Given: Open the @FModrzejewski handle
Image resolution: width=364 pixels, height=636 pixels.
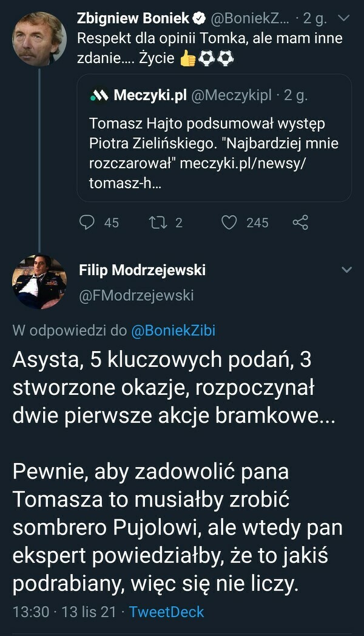Looking at the screenshot, I should pos(136,295).
